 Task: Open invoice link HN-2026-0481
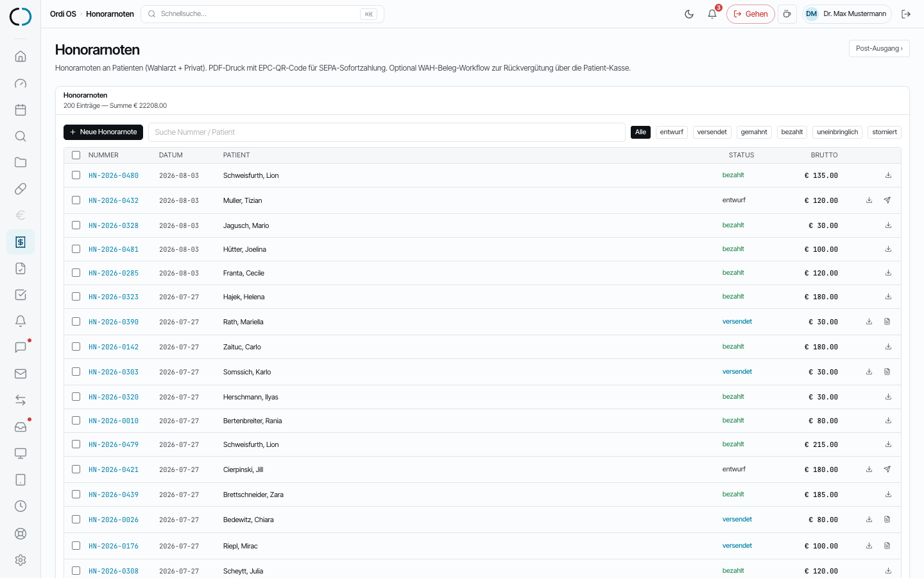point(114,249)
